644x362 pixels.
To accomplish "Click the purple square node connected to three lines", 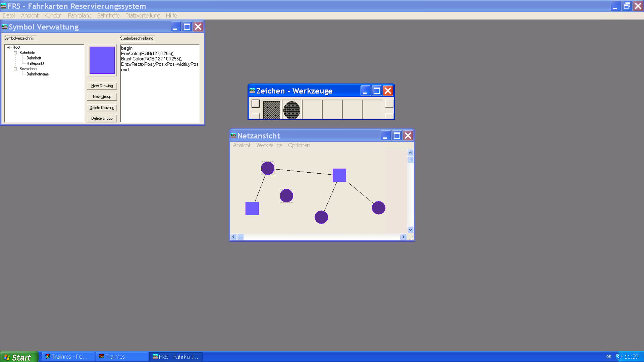I will click(339, 175).
